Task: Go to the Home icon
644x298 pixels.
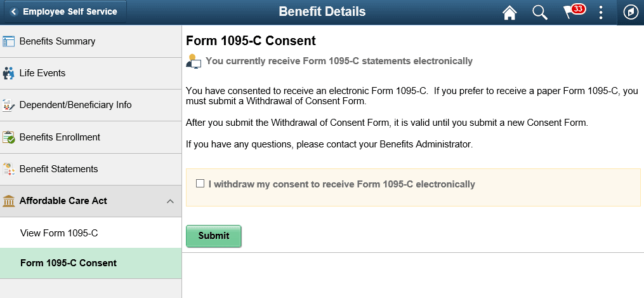Action: (509, 12)
